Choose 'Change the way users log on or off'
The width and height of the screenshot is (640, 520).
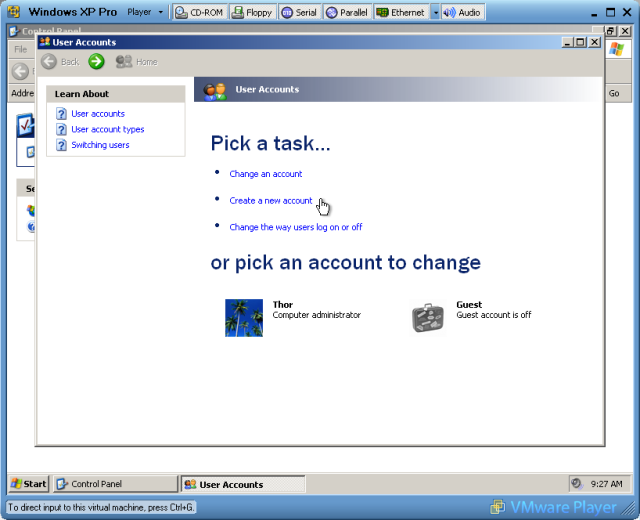[x=296, y=227]
